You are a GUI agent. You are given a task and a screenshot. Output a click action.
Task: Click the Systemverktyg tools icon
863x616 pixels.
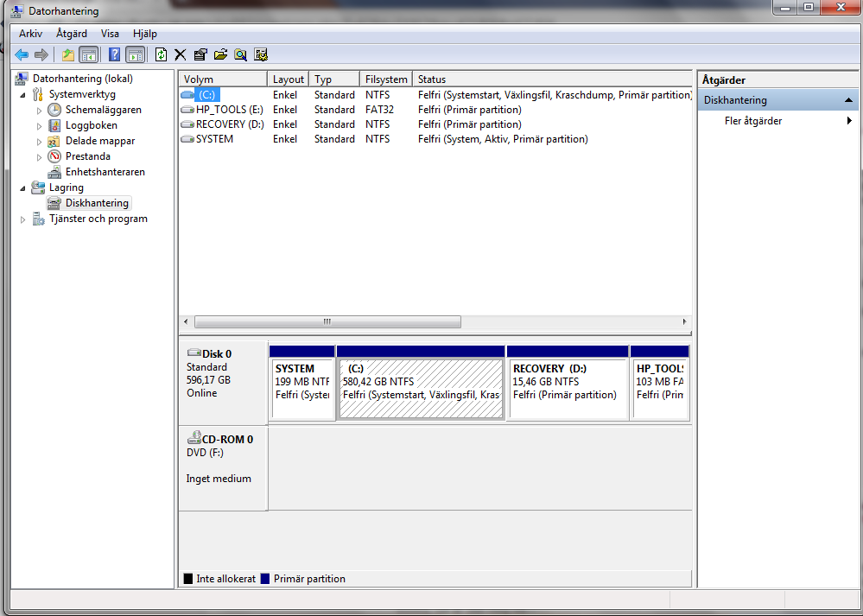(38, 94)
